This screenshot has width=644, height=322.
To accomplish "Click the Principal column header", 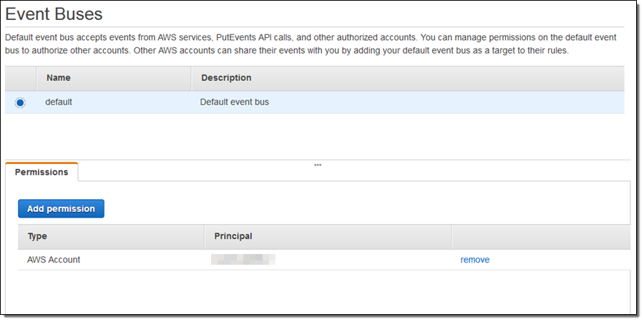I will [x=233, y=236].
